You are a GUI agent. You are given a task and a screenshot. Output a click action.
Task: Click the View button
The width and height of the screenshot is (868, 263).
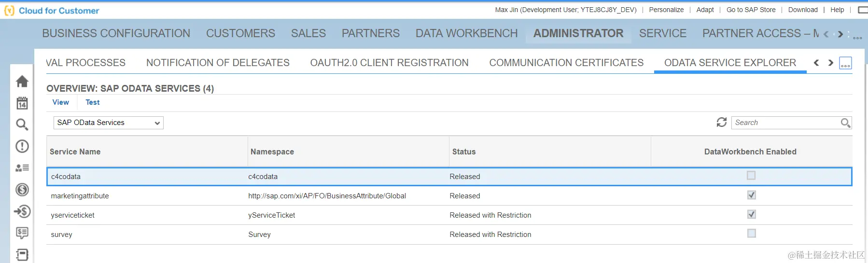coord(61,102)
